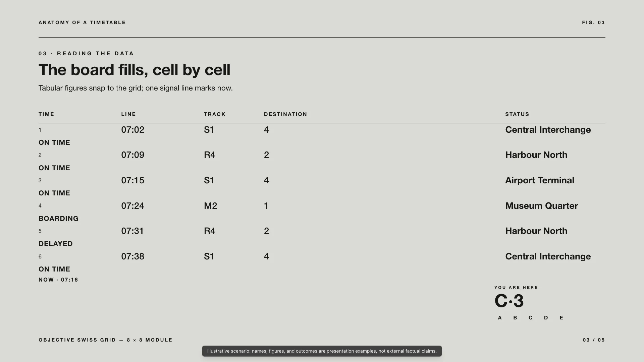Click the '2' cell in the 07:31 row
The height and width of the screenshot is (362, 644).
[266, 231]
